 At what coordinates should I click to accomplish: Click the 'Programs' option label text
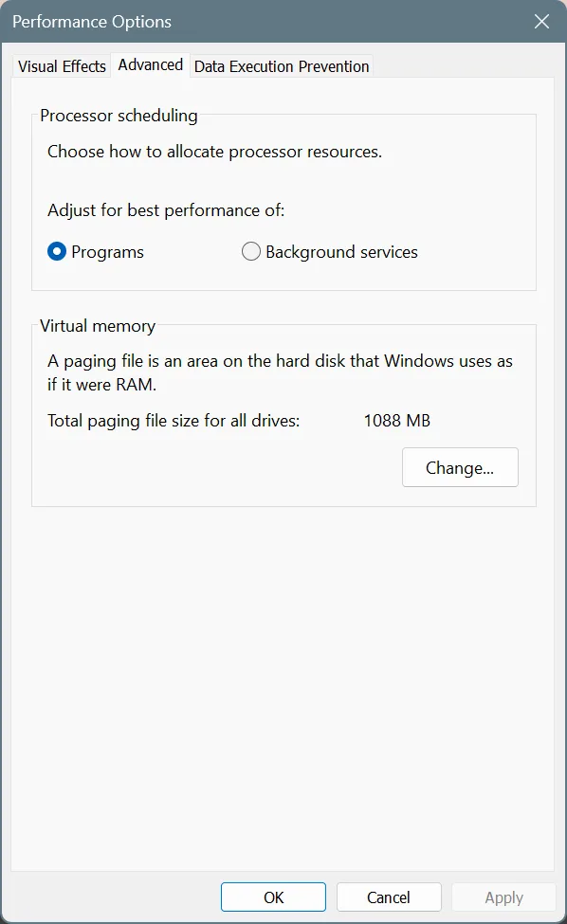point(107,252)
